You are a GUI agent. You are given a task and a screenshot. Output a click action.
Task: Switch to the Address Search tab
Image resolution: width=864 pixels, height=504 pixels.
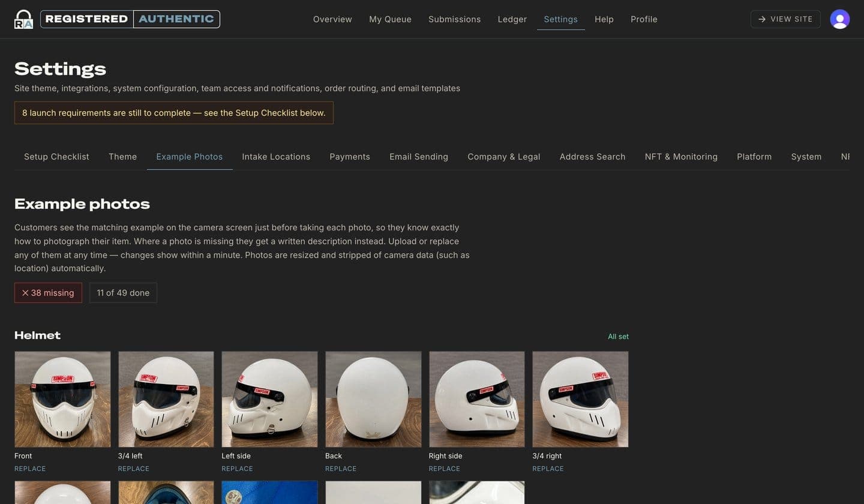[593, 157]
